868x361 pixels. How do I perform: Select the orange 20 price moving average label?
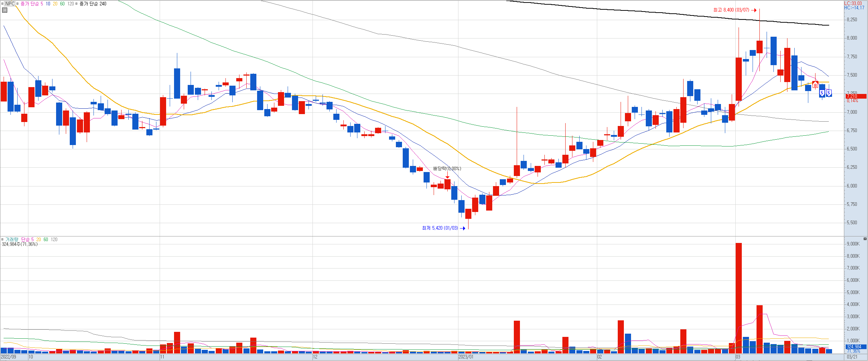click(x=55, y=4)
